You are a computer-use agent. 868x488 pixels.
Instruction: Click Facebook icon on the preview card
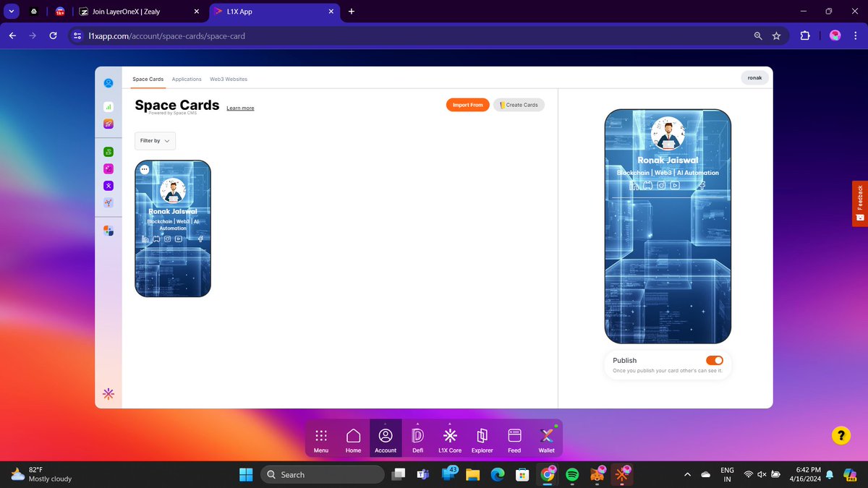pyautogui.click(x=702, y=185)
